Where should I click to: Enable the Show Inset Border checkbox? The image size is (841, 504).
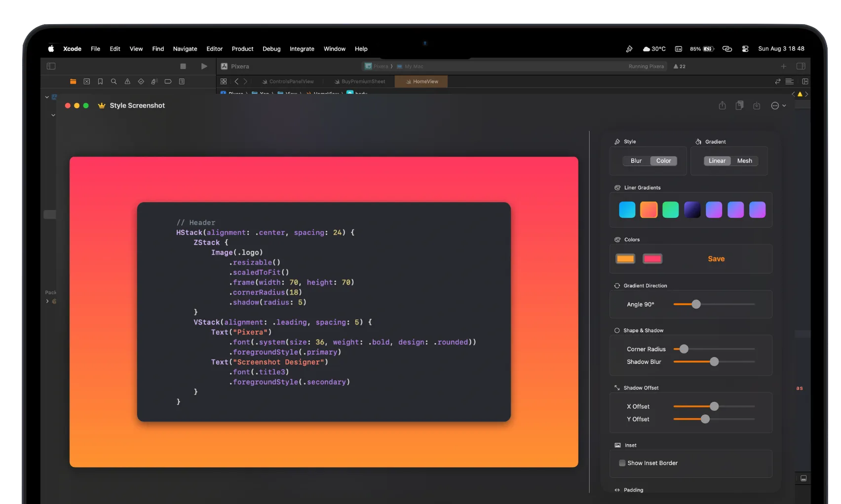622,463
